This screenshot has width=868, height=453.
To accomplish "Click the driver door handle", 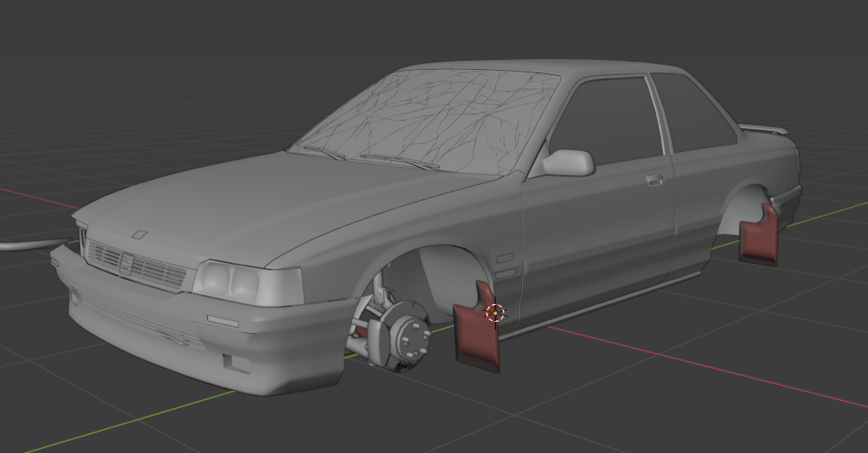I will click(653, 181).
